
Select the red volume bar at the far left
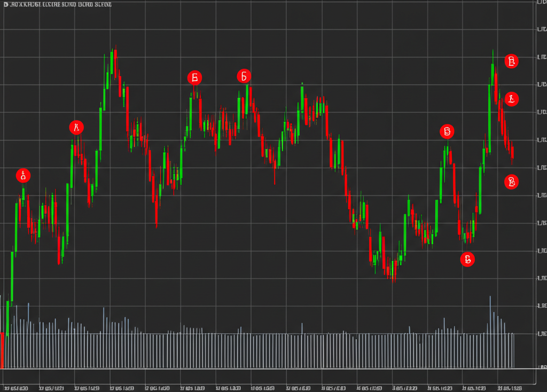click(3, 350)
